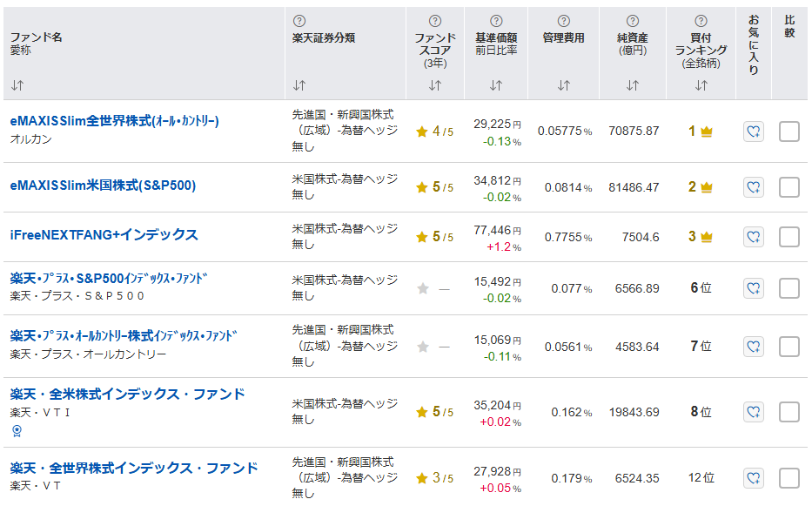Sort table by ファンドスコア arrows
The height and width of the screenshot is (506, 812).
point(435,85)
